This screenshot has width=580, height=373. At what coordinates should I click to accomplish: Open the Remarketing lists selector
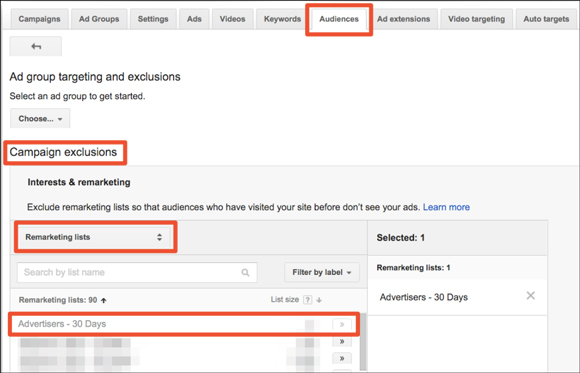point(95,237)
